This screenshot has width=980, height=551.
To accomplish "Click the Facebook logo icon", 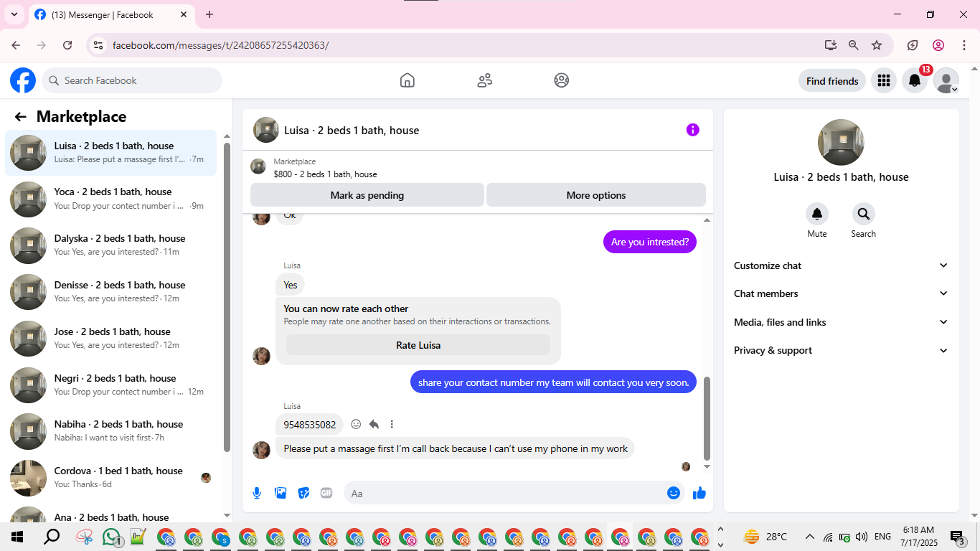I will [23, 80].
